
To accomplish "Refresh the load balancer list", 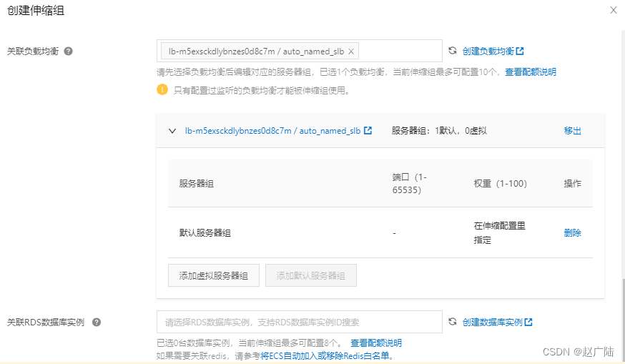I will click(453, 51).
